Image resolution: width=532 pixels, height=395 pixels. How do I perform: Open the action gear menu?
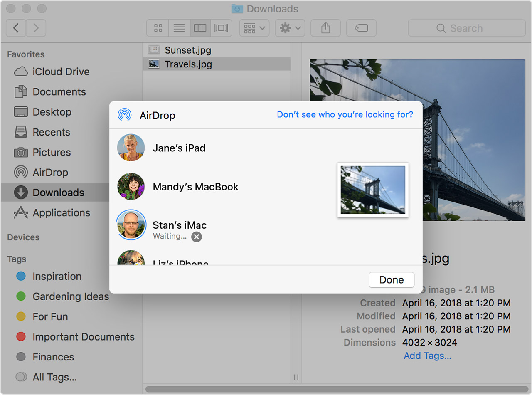coord(290,28)
